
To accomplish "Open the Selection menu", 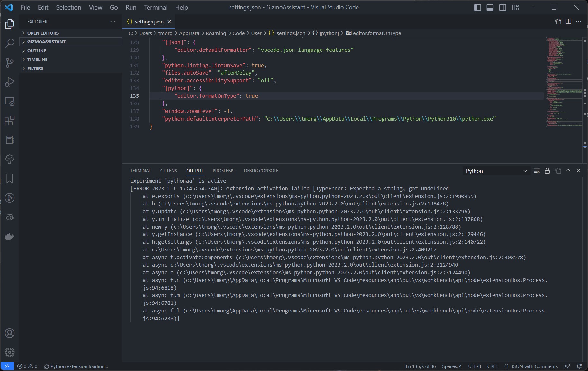I will [68, 7].
